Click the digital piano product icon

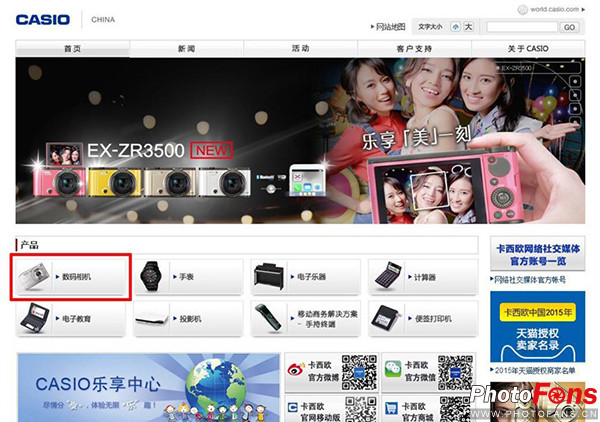click(x=269, y=276)
